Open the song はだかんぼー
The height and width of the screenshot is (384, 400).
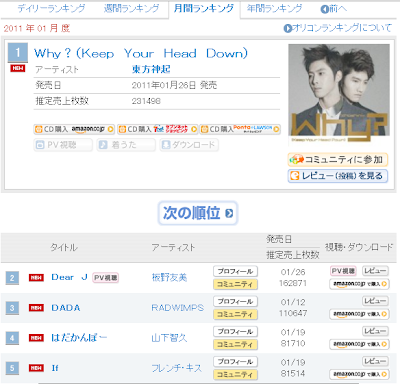coord(79,338)
